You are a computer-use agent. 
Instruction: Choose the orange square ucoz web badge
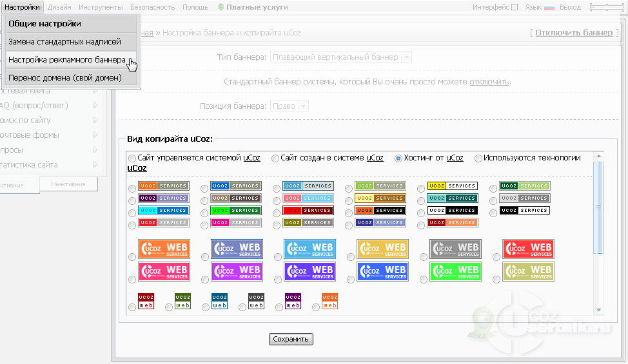pos(329,302)
